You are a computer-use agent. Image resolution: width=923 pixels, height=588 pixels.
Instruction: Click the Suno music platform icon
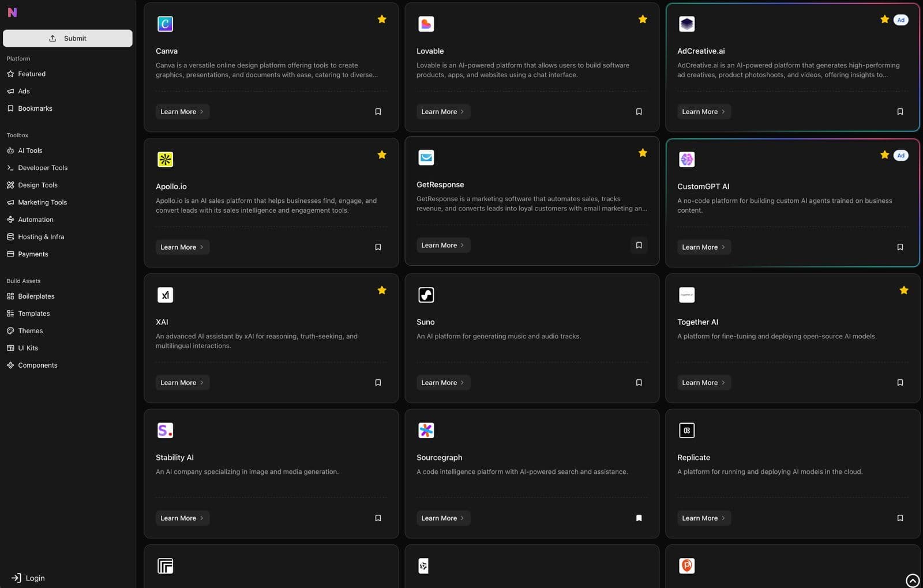[426, 295]
